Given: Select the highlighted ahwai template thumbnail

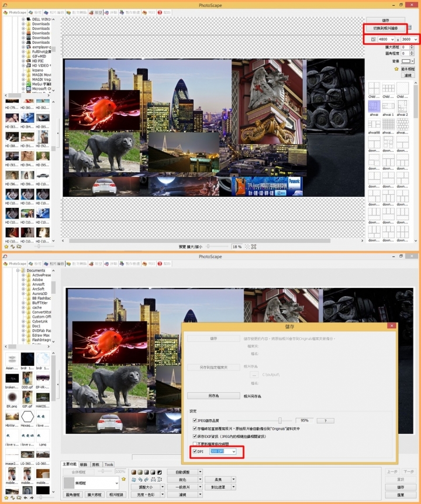Looking at the screenshot, I should tap(374, 107).
